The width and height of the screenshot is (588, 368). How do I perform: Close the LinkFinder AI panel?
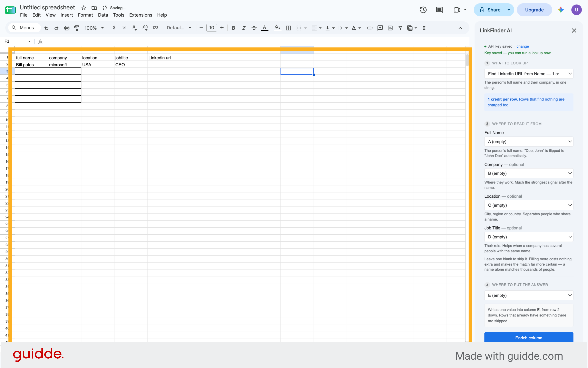click(574, 30)
